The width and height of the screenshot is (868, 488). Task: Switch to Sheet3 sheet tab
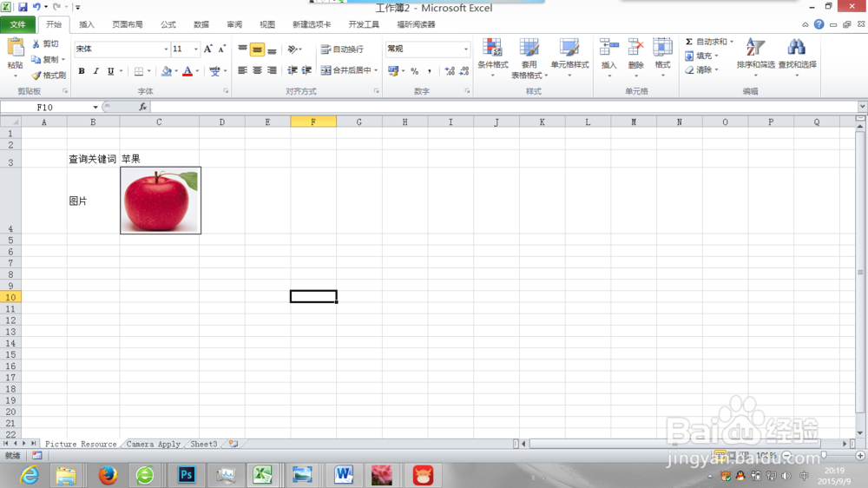coord(204,444)
